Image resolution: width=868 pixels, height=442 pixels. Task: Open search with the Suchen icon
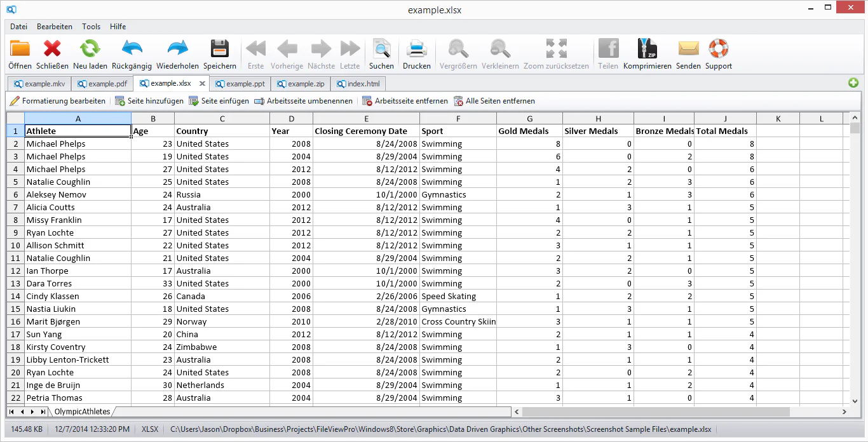point(381,49)
